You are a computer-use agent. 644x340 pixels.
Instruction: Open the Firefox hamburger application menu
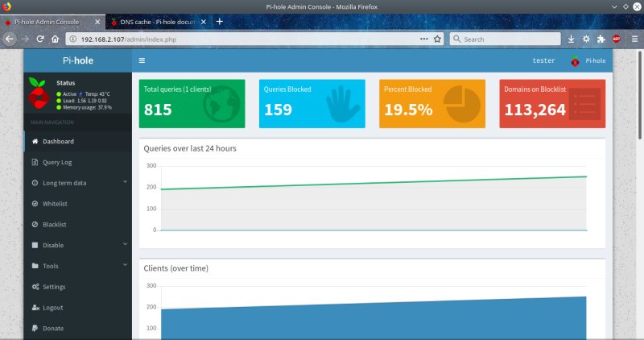click(x=634, y=39)
